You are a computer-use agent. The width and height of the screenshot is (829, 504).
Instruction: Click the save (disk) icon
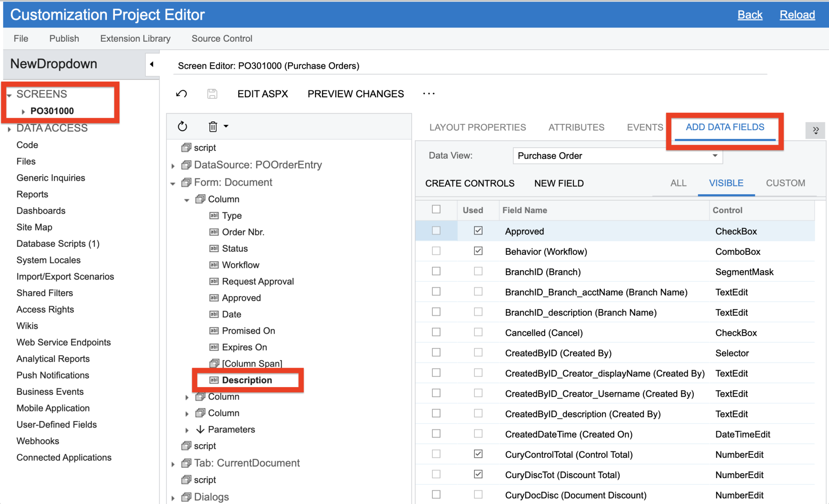(x=212, y=93)
